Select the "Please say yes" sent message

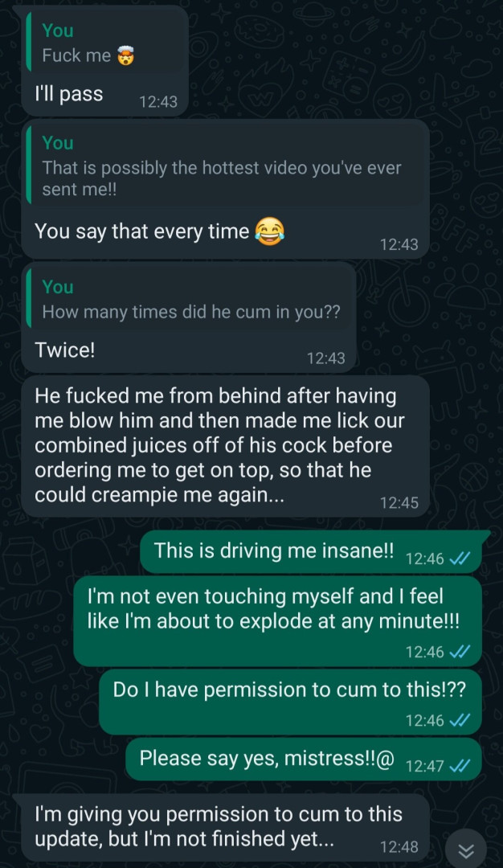304,759
